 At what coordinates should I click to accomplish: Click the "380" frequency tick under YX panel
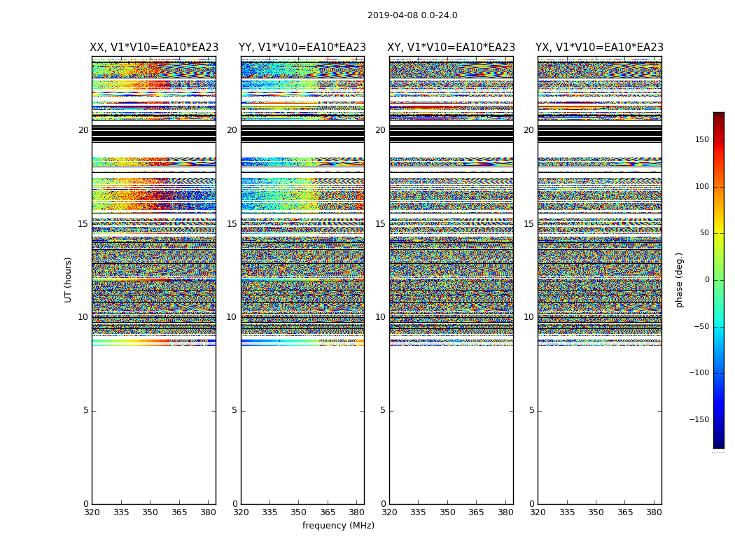[654, 512]
